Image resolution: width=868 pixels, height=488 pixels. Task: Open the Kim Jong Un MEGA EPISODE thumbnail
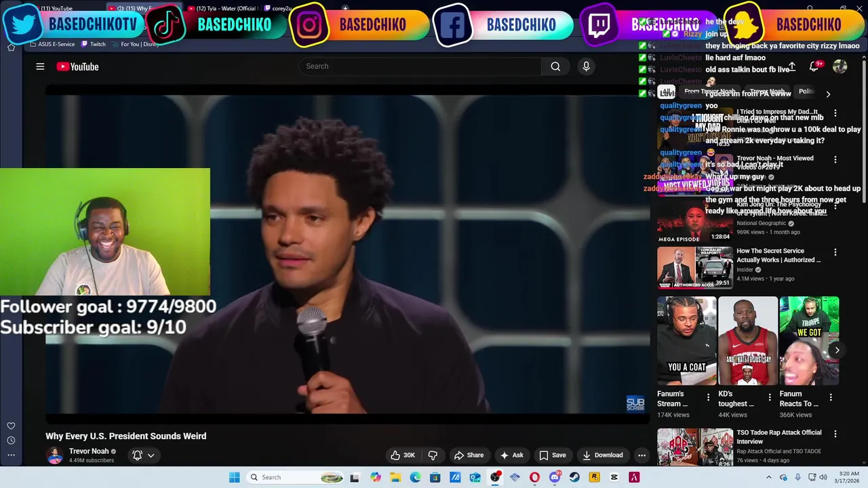[694, 222]
